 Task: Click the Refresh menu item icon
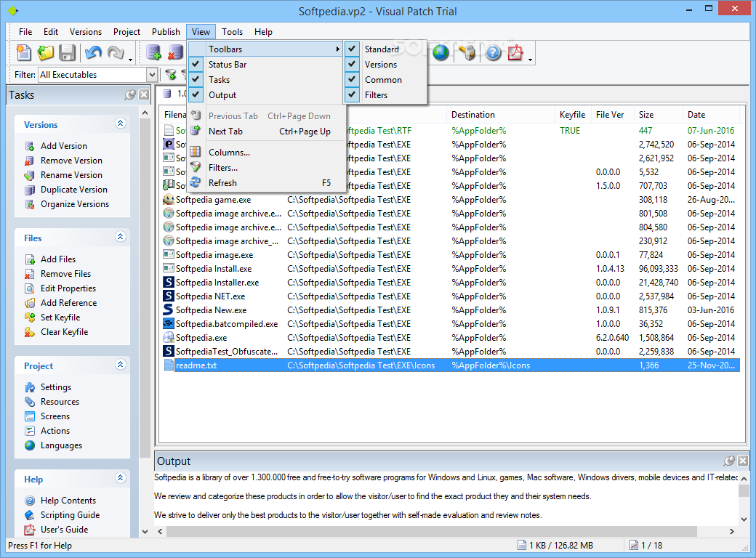pyautogui.click(x=196, y=182)
